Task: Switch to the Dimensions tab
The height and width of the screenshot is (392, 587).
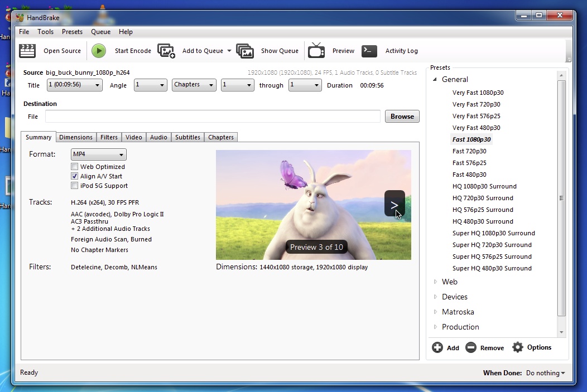Action: pos(76,137)
